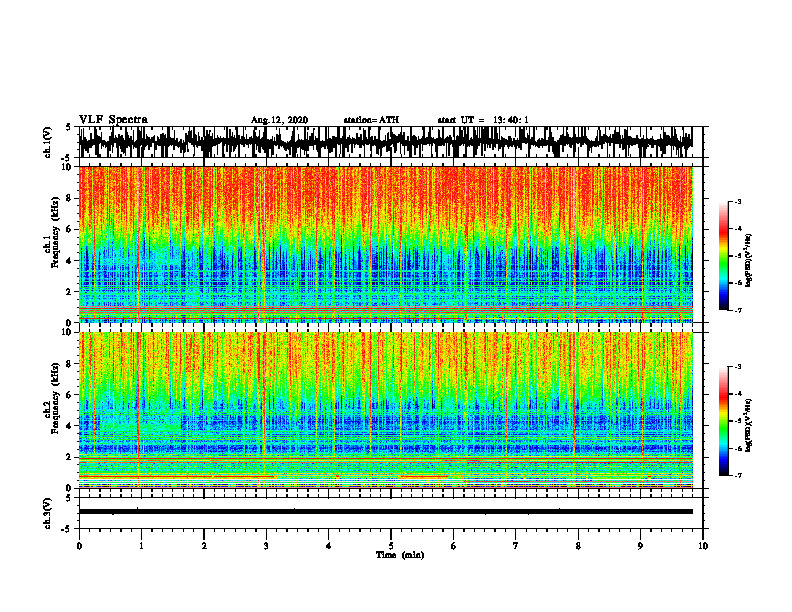This screenshot has height=612, width=792.
Task: Click the "8" tick on the time axis
Action: tap(578, 546)
